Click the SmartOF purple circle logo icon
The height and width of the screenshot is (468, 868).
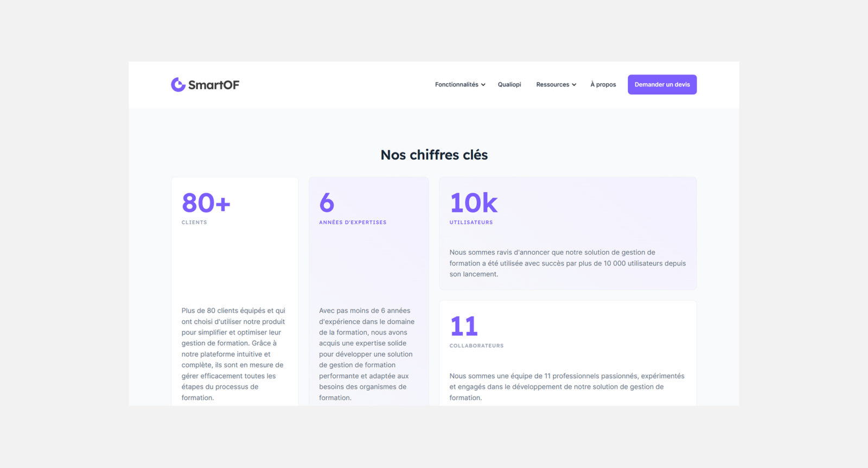178,85
